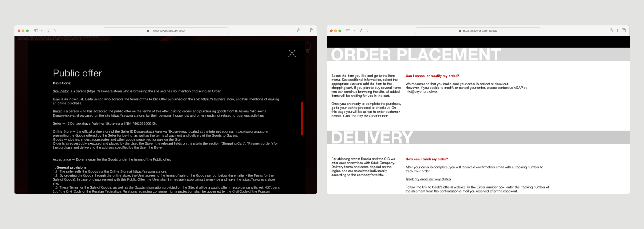Click the underlined term 'Buyer'
The height and width of the screenshot is (229, 644).
(x=57, y=111)
